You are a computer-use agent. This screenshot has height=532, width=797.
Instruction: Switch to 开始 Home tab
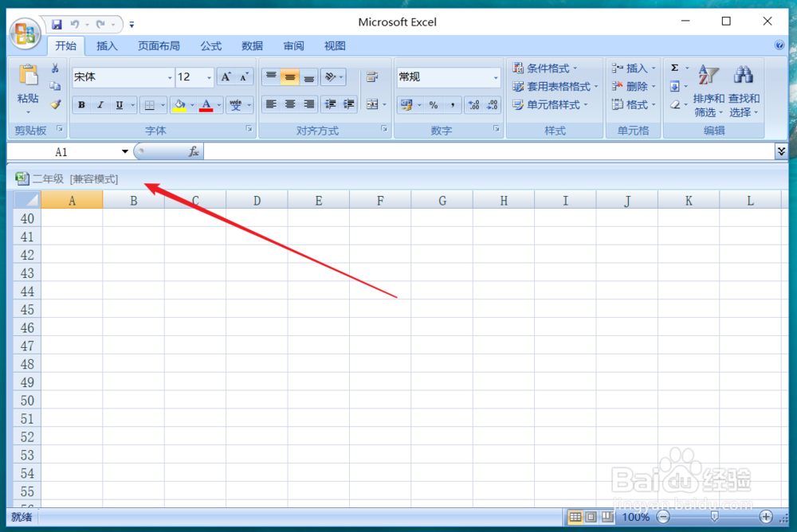[x=65, y=45]
